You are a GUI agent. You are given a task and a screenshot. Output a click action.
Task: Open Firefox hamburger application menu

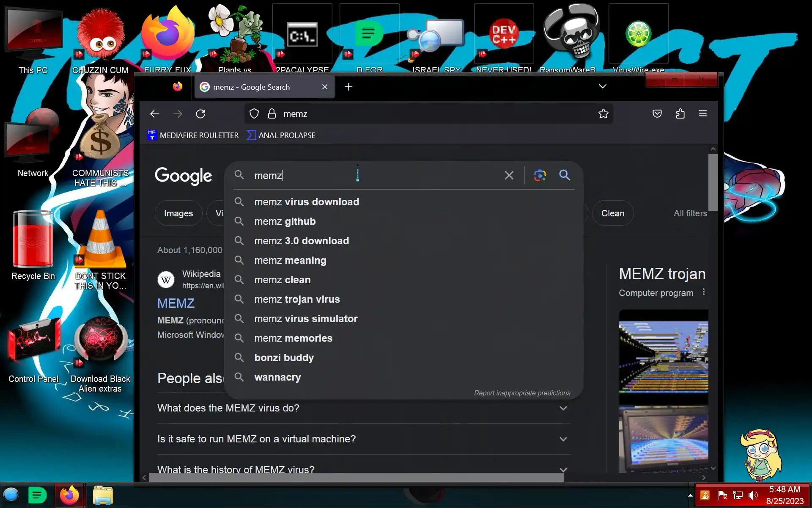tap(702, 113)
